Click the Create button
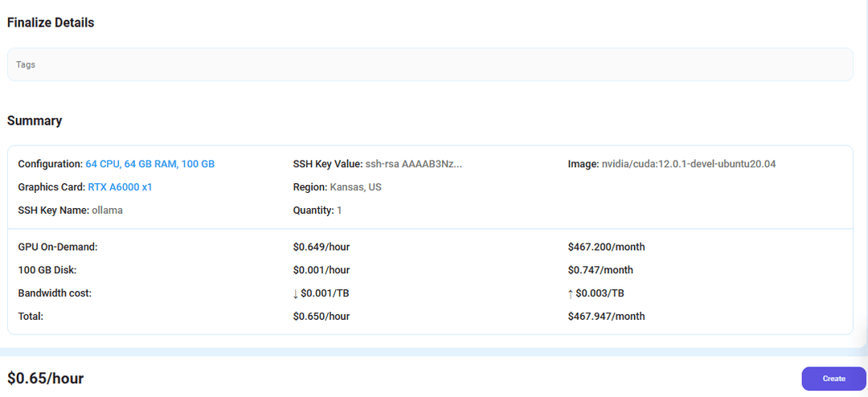868x397 pixels. click(x=833, y=379)
